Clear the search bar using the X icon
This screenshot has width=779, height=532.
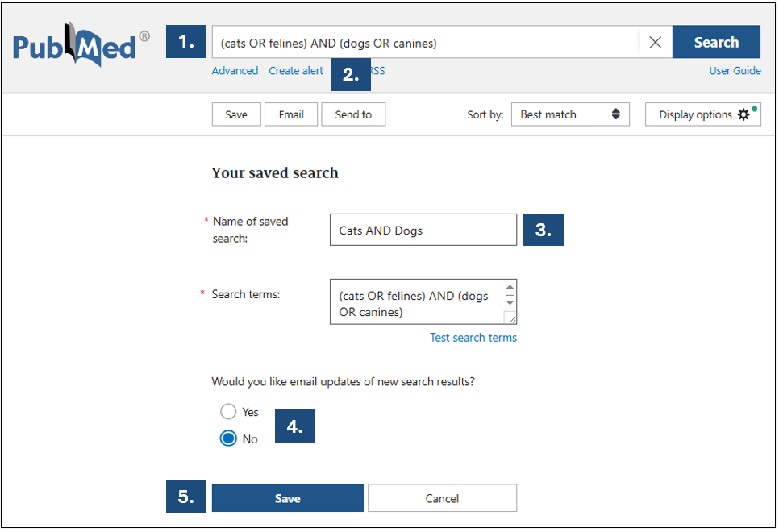(655, 42)
